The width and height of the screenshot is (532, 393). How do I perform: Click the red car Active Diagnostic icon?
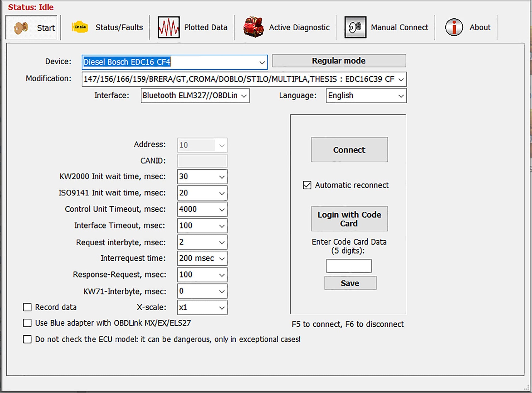tap(253, 27)
